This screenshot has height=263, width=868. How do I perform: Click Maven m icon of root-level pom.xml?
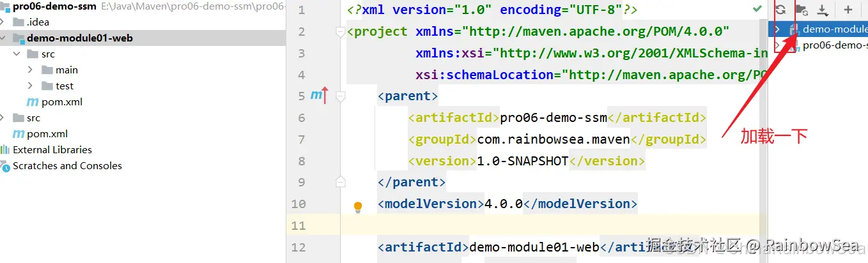click(19, 134)
